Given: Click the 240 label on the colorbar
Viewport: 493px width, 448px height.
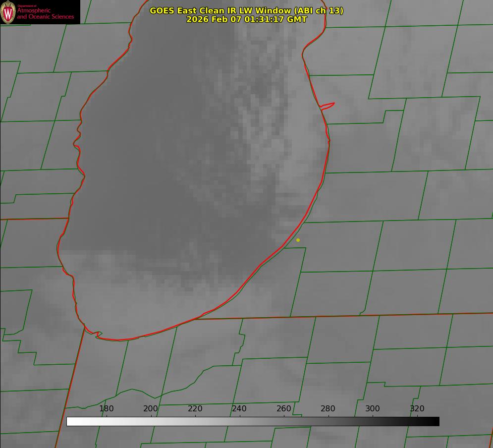Looking at the screenshot, I should (x=239, y=408).
